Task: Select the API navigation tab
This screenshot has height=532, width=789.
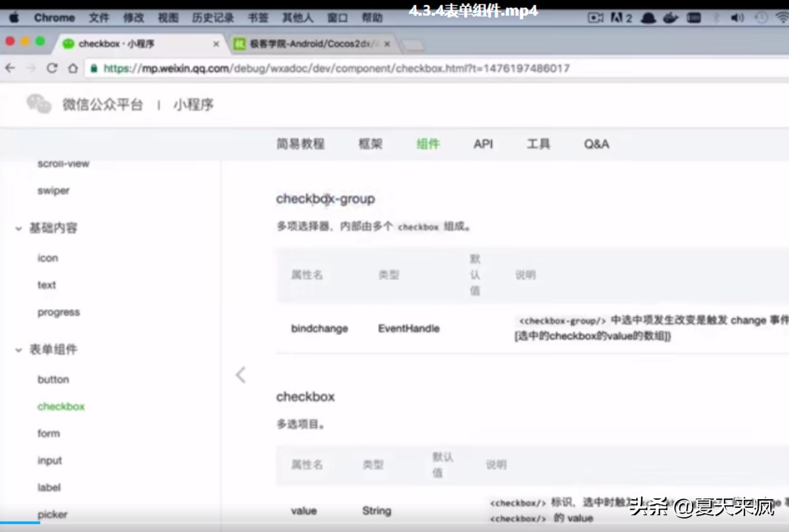Action: click(483, 144)
